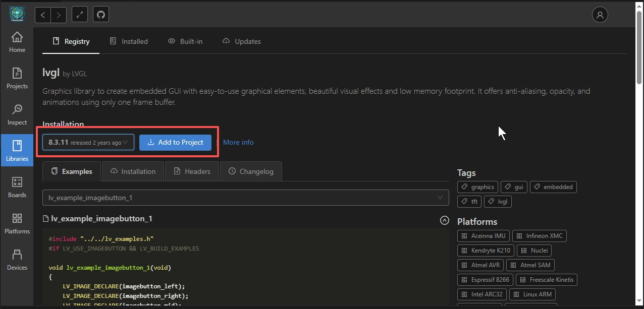This screenshot has width=644, height=309.
Task: Open the Changelog tab
Action: click(251, 171)
